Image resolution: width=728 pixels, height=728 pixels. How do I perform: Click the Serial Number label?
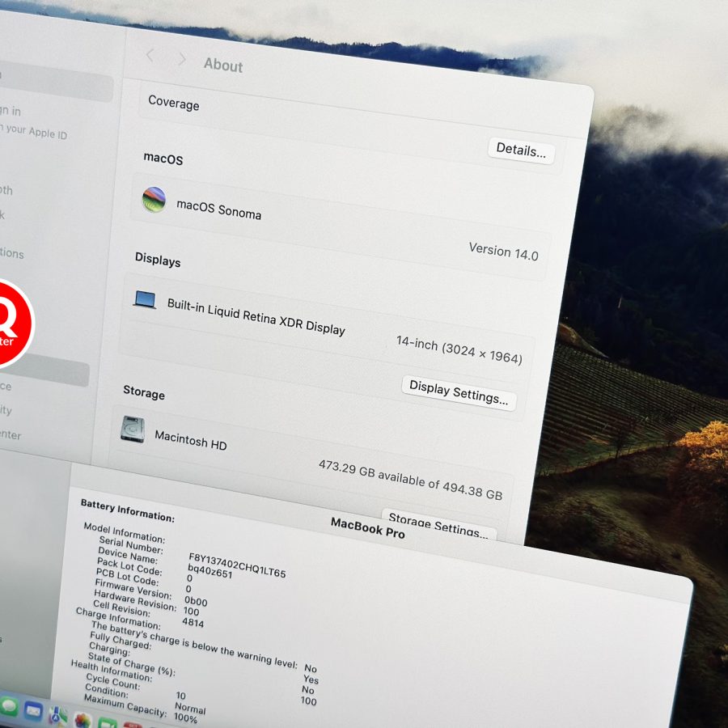point(131,545)
